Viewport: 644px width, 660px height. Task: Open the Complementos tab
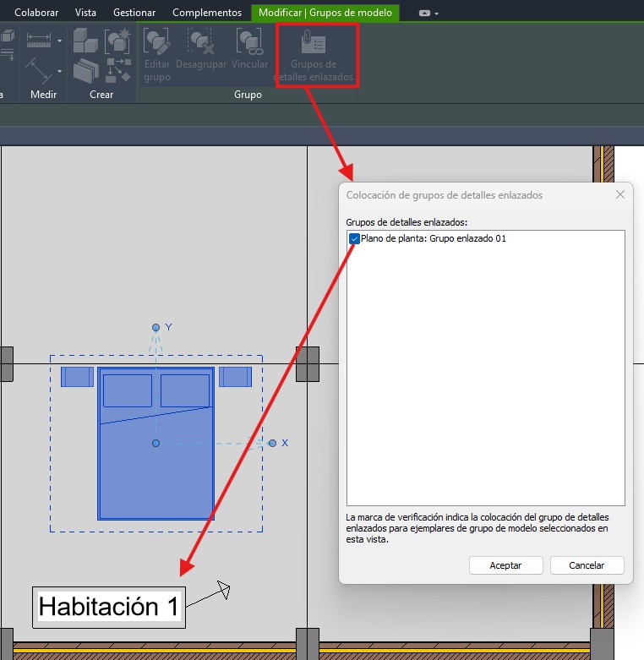pos(207,13)
